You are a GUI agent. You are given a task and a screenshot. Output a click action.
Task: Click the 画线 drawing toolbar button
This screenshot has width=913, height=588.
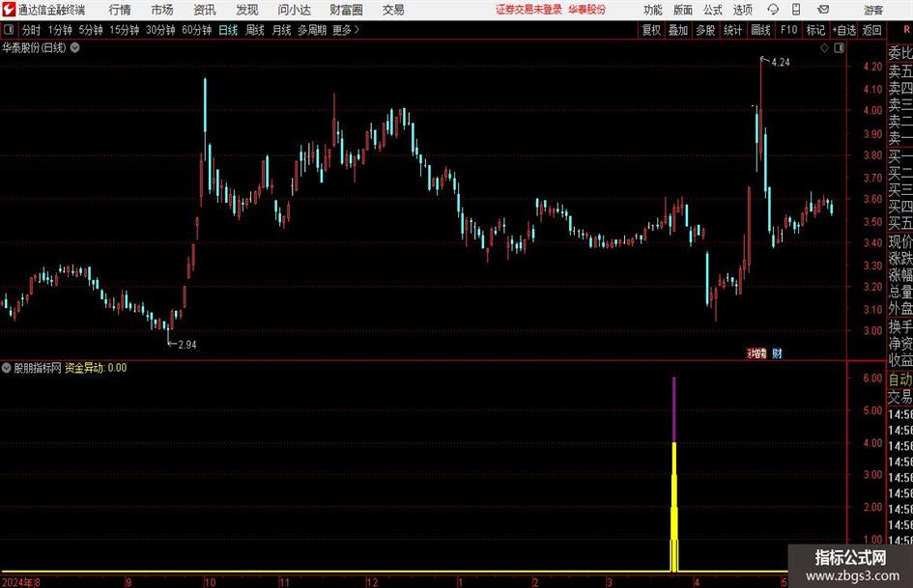760,30
